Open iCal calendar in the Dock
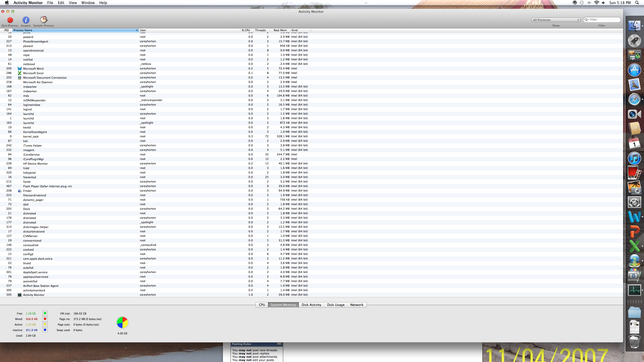 point(634,144)
